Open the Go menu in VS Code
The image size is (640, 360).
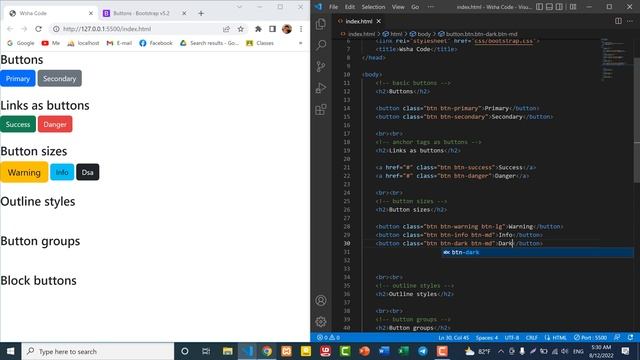[x=415, y=7]
